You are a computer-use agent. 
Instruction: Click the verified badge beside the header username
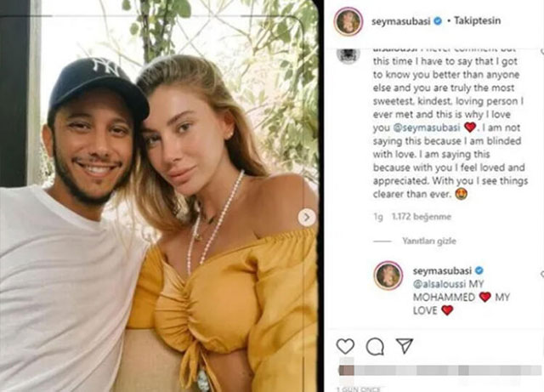click(x=438, y=21)
